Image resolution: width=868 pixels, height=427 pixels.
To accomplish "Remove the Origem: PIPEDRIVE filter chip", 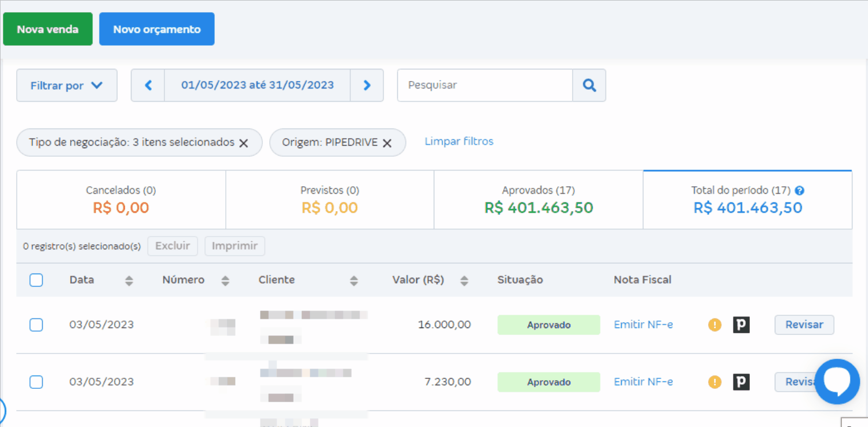I will point(387,143).
